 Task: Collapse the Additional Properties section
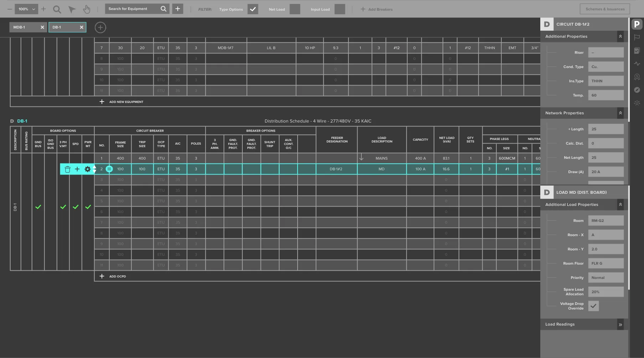coord(620,36)
